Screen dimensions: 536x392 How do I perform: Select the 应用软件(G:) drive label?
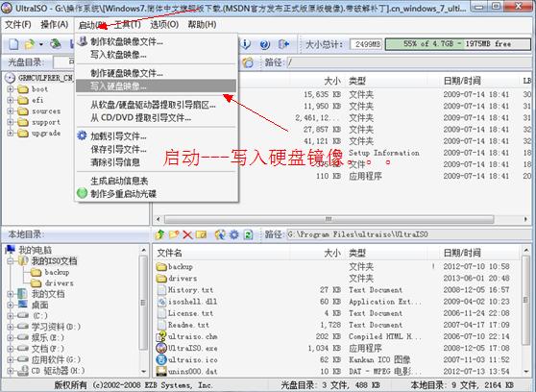56,359
